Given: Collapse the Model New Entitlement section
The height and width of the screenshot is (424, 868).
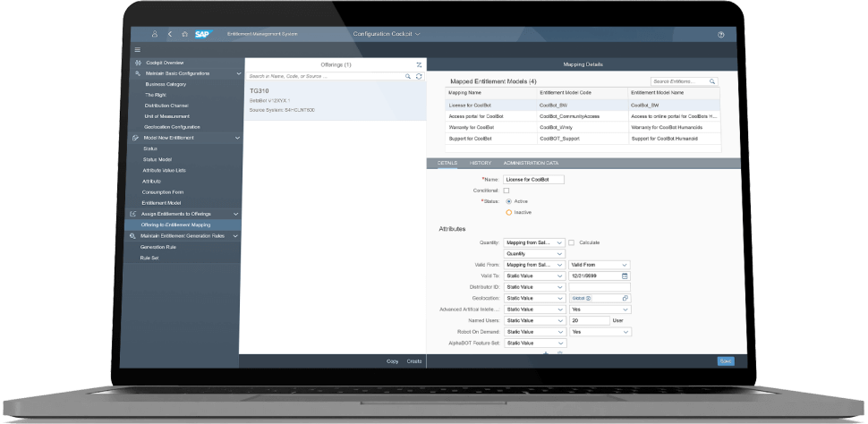Looking at the screenshot, I should [x=238, y=138].
